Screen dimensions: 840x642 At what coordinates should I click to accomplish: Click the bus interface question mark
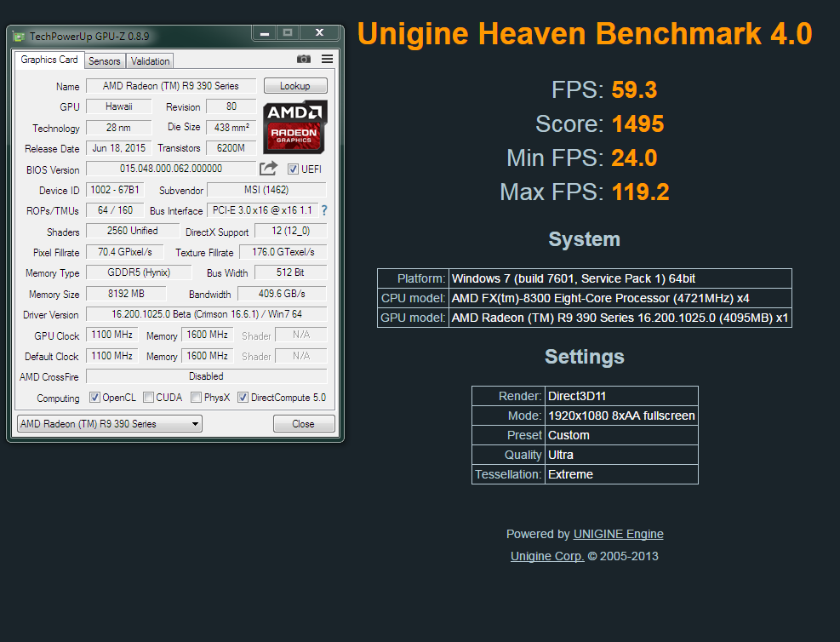[x=324, y=210]
